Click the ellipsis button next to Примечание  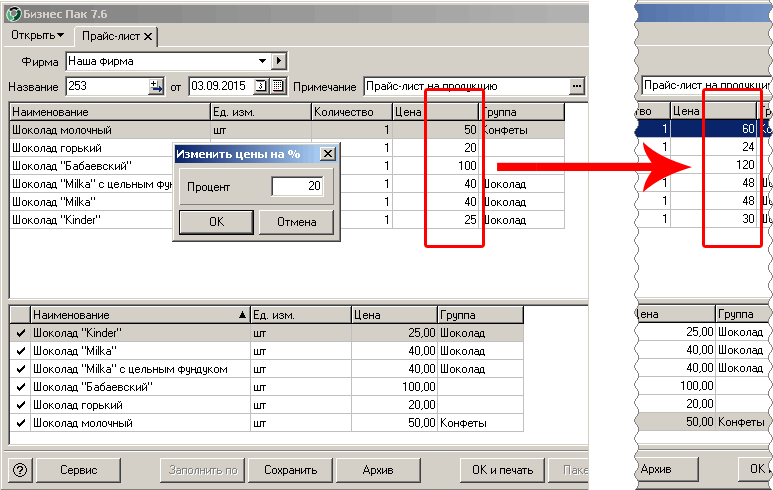(x=576, y=87)
